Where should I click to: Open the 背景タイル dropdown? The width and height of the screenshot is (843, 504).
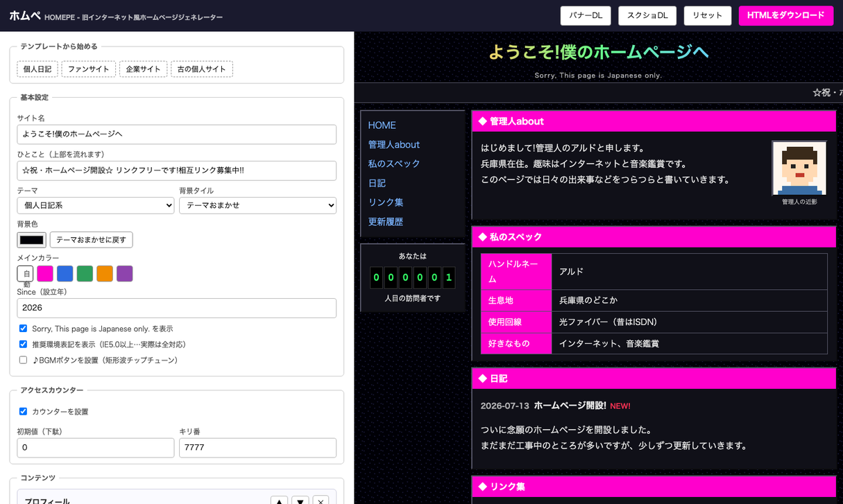point(257,205)
